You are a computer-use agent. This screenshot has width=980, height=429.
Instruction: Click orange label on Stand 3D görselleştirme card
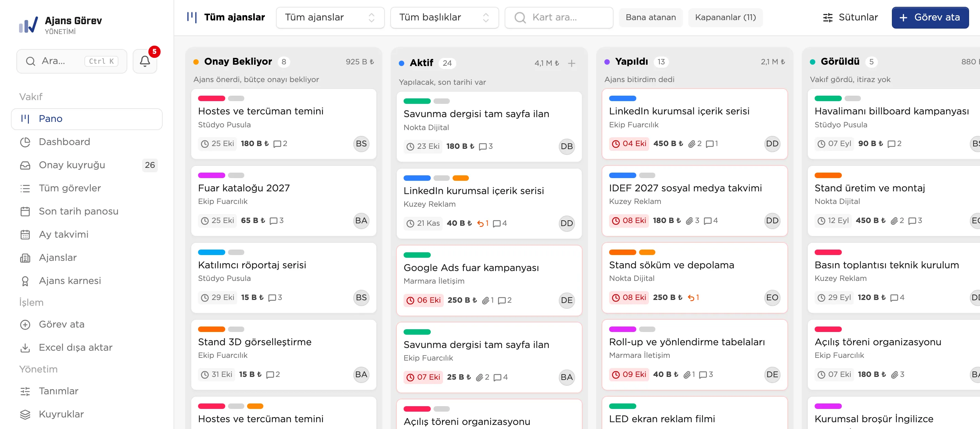pos(212,329)
